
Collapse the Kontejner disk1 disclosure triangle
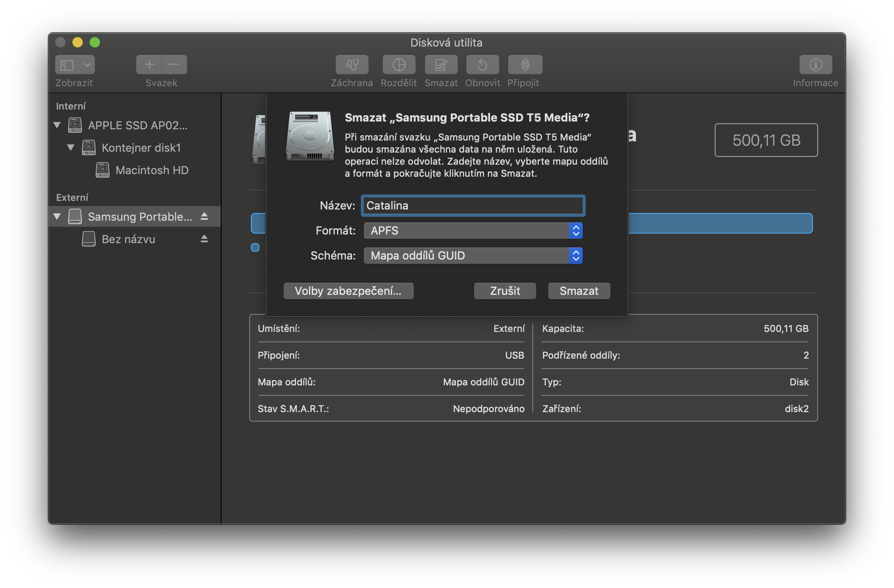pos(71,147)
